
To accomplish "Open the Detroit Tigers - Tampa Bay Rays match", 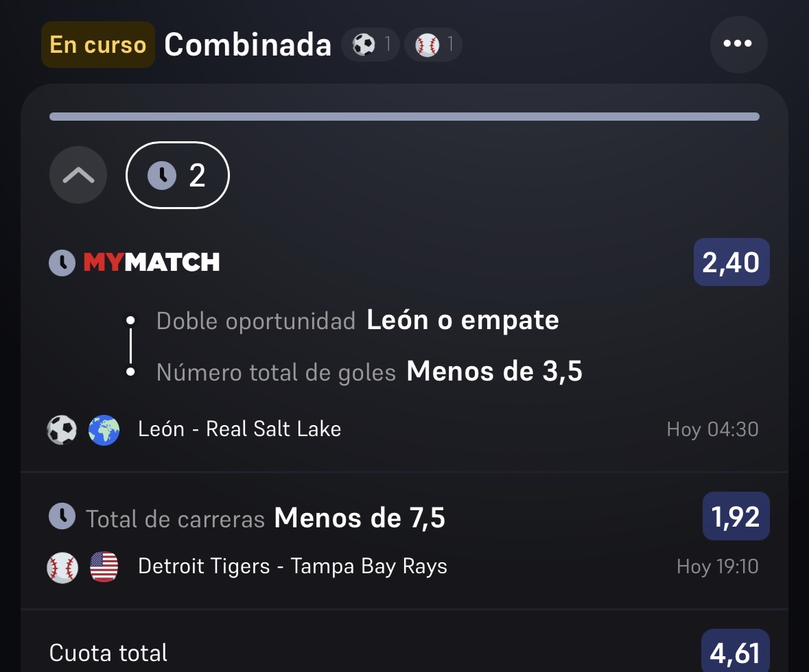I will coord(292,566).
